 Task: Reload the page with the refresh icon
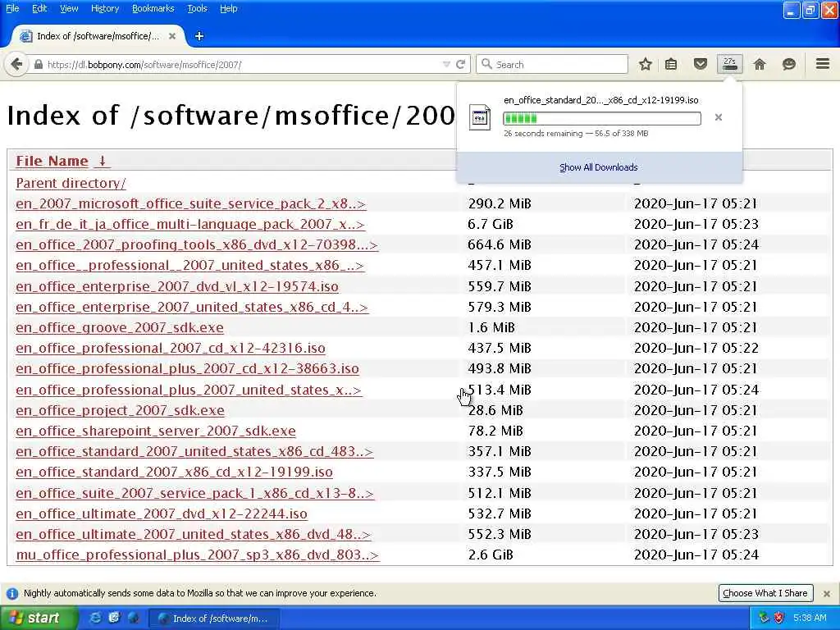pos(460,64)
